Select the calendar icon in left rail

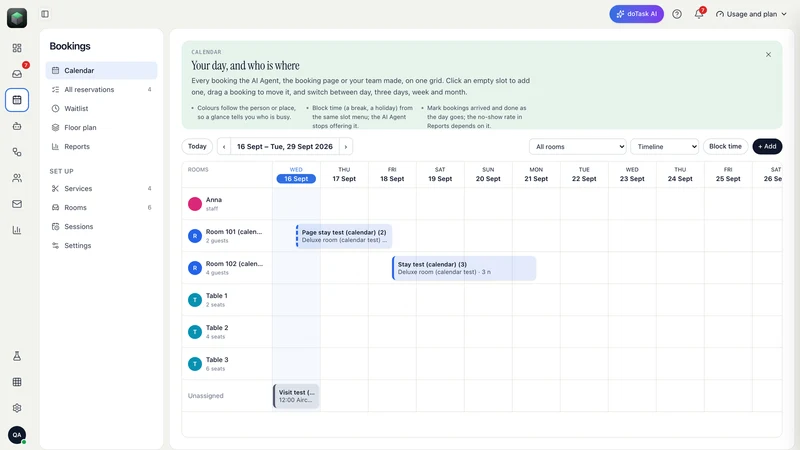[17, 100]
